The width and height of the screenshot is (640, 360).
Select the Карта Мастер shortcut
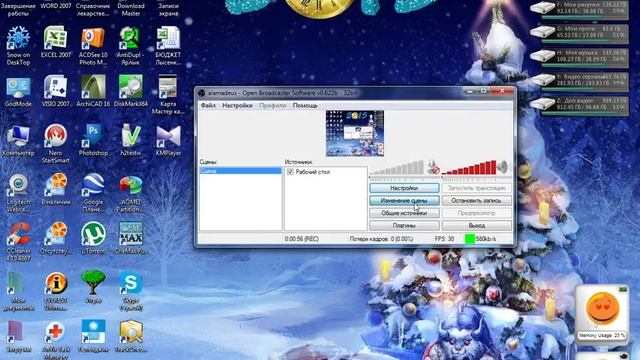click(168, 95)
